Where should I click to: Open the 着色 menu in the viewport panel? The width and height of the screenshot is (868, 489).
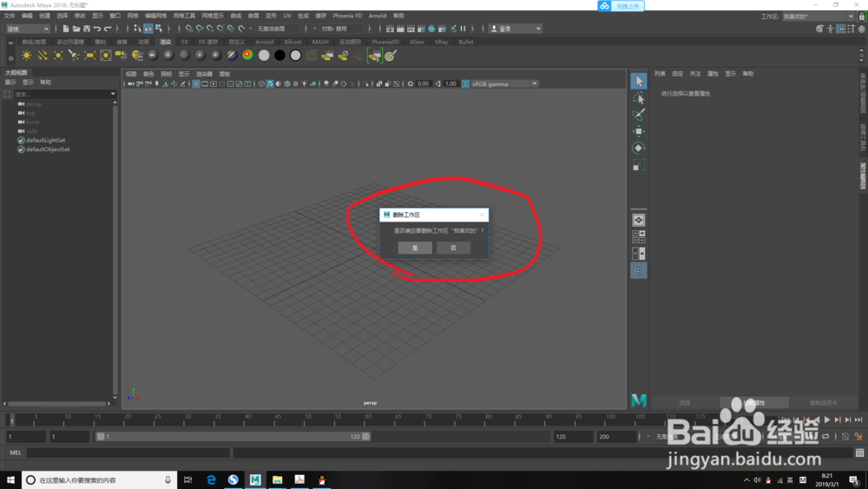(x=148, y=74)
